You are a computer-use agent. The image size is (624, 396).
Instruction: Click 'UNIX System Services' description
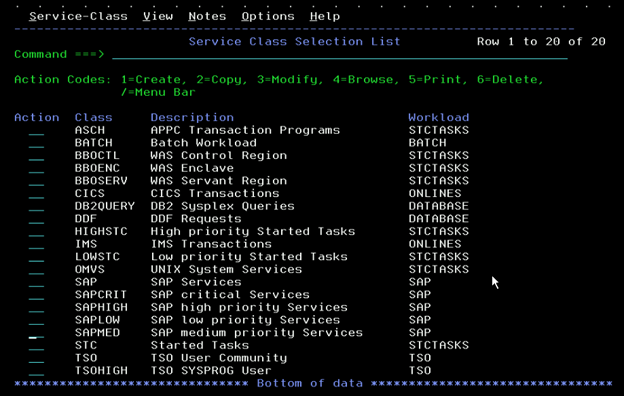pos(226,269)
